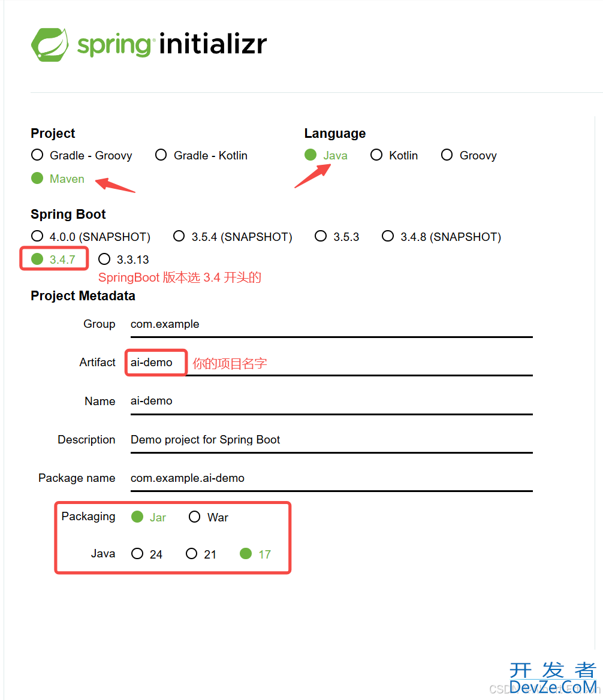
Task: Click the spring initializr title text
Action: tap(172, 44)
